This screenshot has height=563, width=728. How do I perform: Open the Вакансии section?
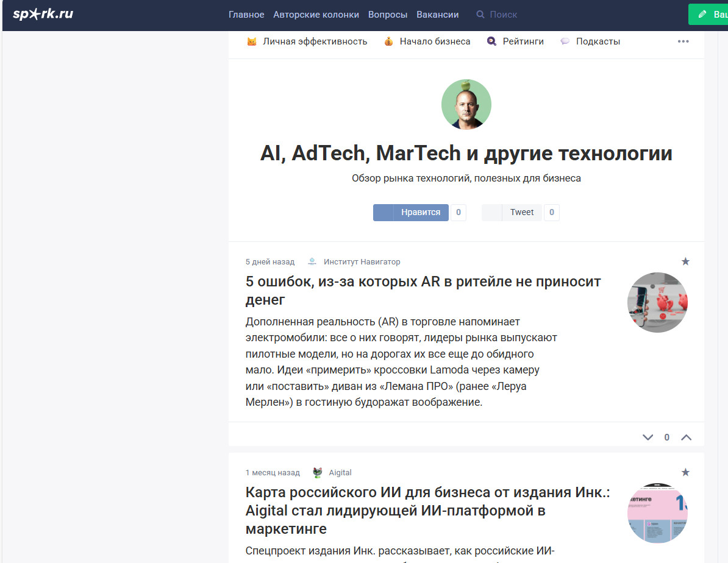tap(437, 15)
